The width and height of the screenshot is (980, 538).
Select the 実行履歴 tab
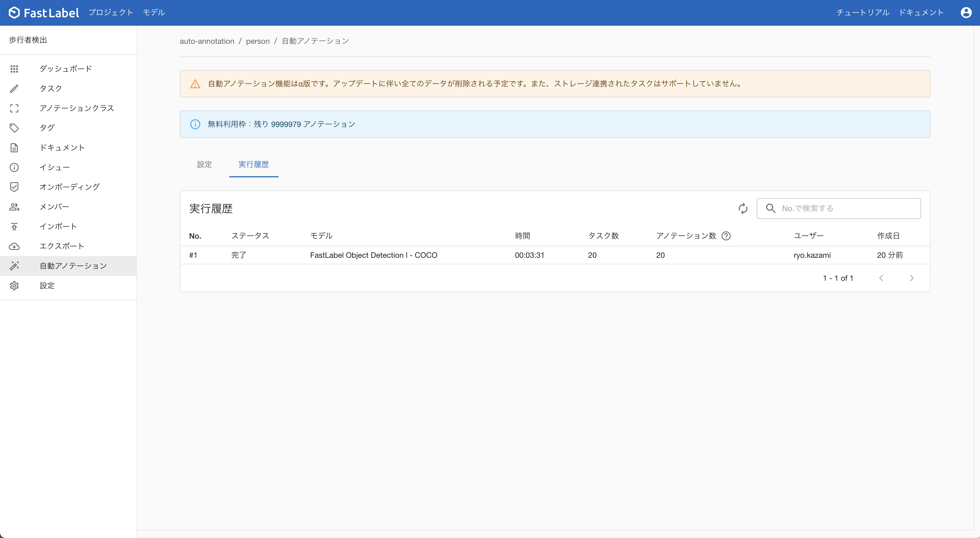[x=253, y=164]
